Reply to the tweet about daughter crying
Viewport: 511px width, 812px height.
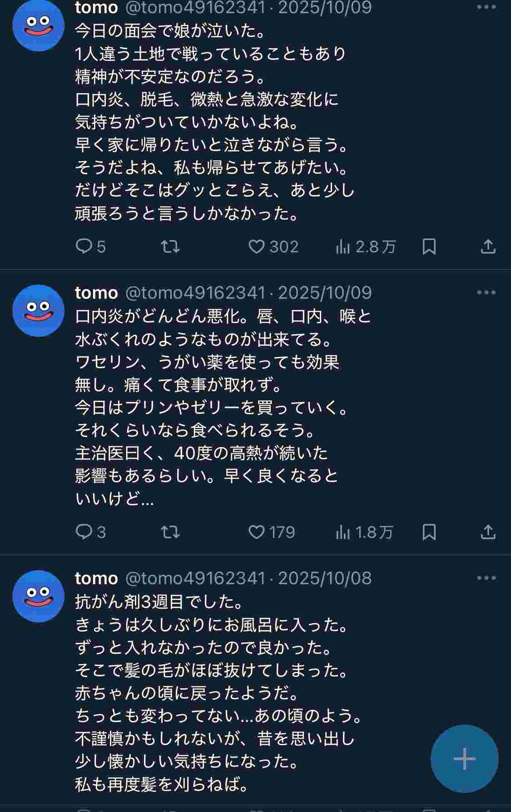(84, 247)
